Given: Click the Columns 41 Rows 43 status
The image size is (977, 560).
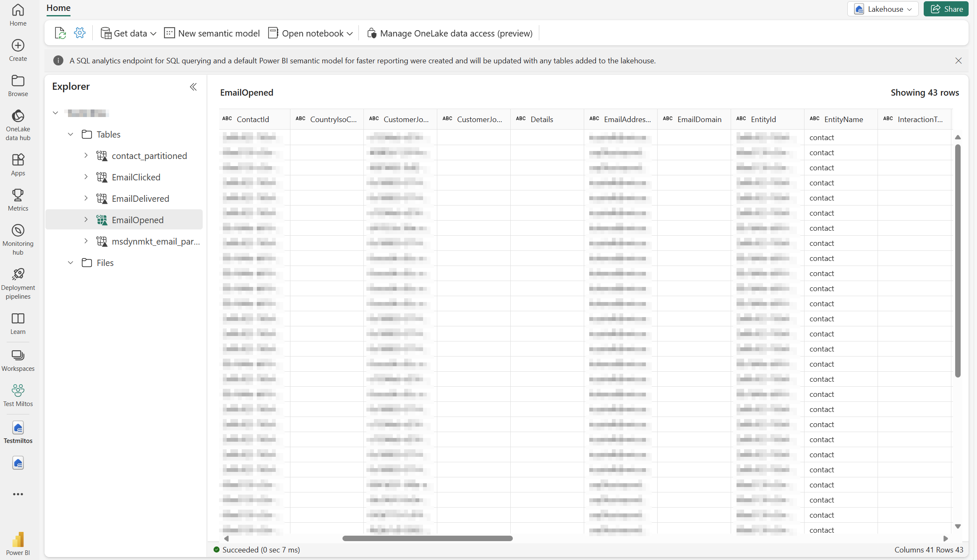Looking at the screenshot, I should point(929,550).
